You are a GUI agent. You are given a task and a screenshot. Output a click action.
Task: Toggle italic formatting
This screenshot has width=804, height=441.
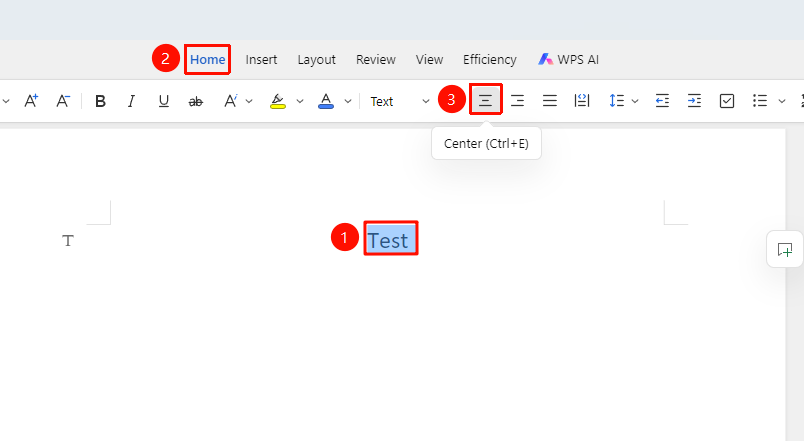[x=132, y=101]
